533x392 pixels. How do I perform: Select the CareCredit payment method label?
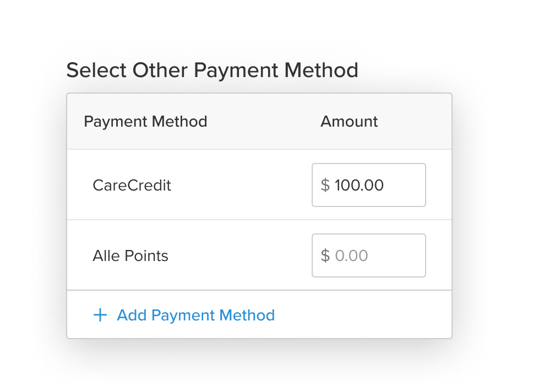point(132,185)
